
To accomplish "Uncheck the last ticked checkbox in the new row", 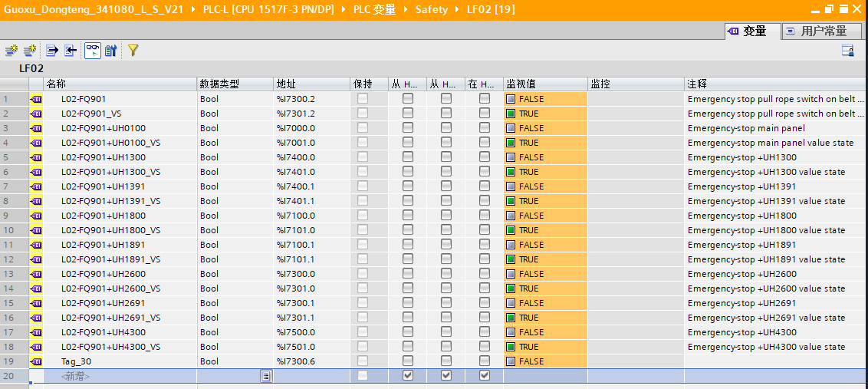I will pyautogui.click(x=485, y=376).
